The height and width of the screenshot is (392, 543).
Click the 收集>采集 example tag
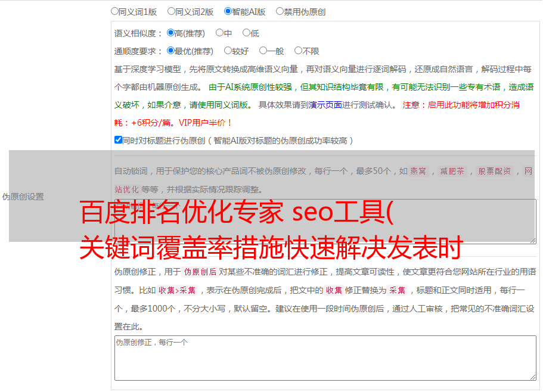tap(177, 290)
